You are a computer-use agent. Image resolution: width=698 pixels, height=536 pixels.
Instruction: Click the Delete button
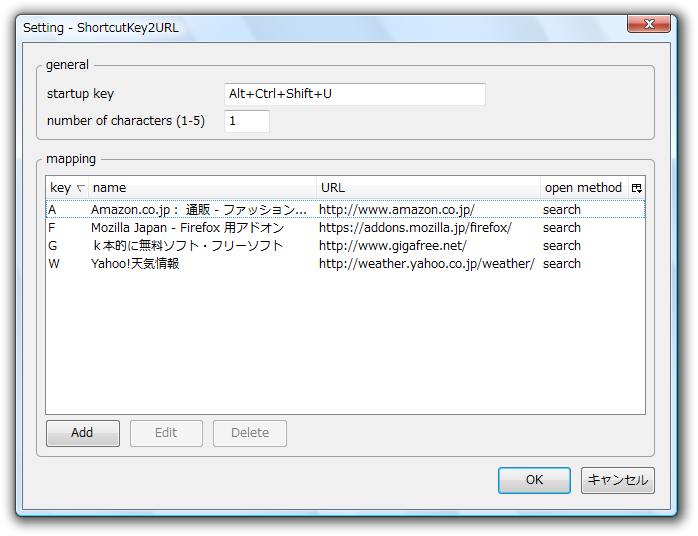click(x=250, y=433)
